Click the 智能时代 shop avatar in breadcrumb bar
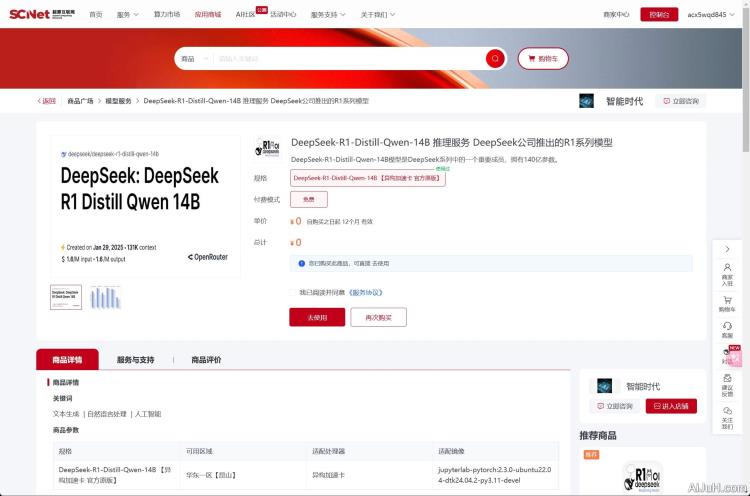The width and height of the screenshot is (750, 496). 587,101
